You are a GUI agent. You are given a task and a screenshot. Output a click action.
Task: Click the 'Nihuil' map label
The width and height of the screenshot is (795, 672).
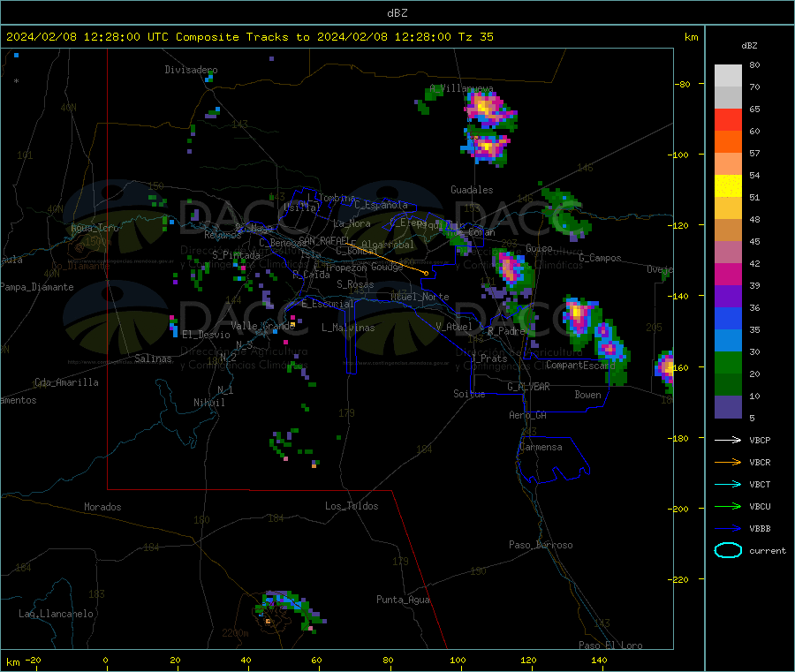coord(208,403)
